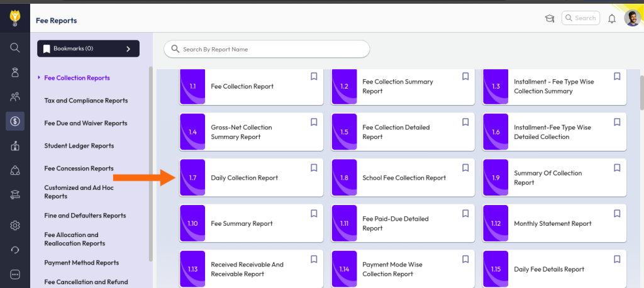Image resolution: width=644 pixels, height=288 pixels.
Task: Open Tax and Compliance Reports category
Action: pos(86,101)
